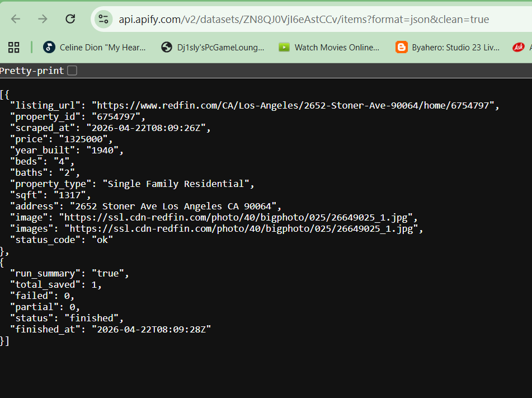Click the Dj1sly bookmark's globe icon
This screenshot has width=532, height=398.
167,47
